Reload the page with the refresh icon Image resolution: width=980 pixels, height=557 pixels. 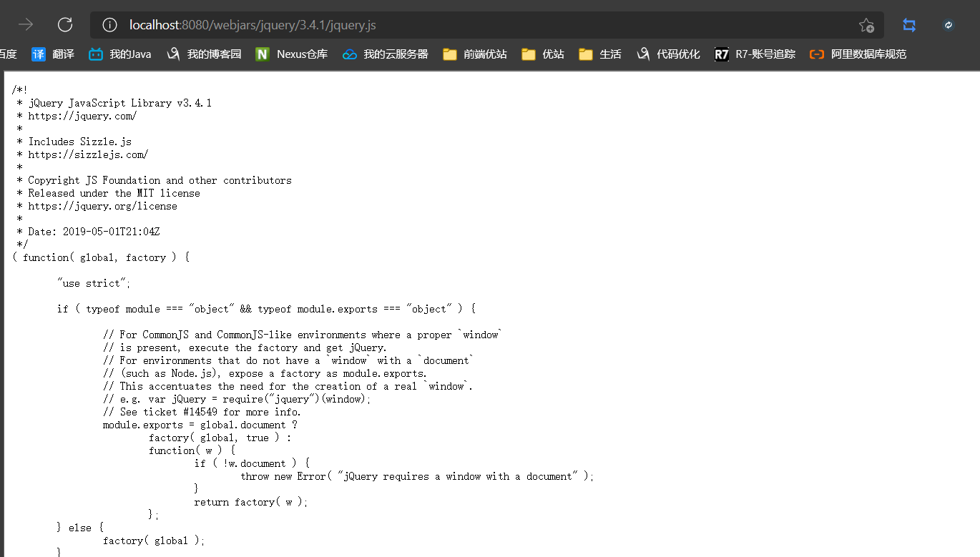coord(65,25)
